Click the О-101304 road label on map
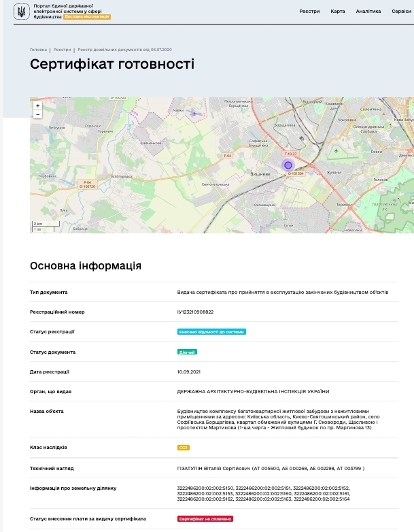 tap(296, 173)
